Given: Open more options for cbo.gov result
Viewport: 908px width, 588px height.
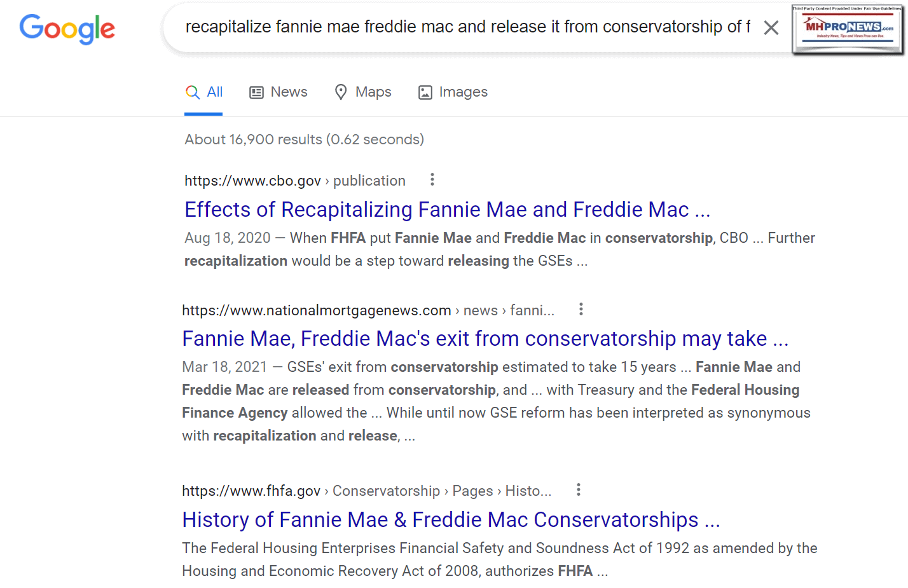Looking at the screenshot, I should [432, 180].
